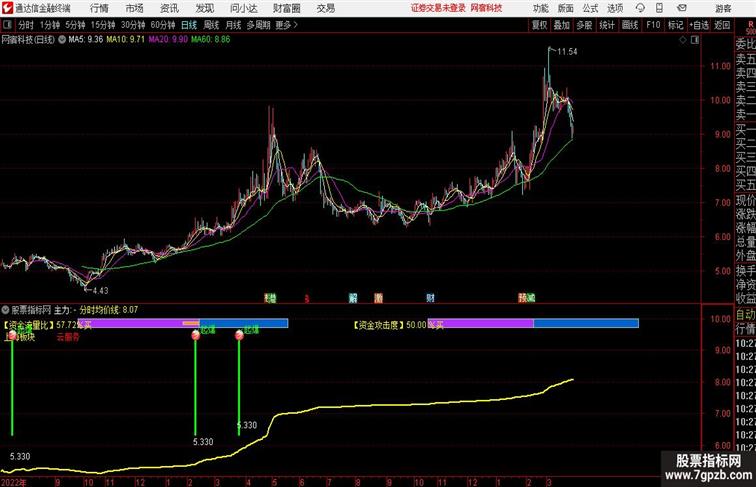Click the middle red signal marker ball
Image resolution: width=756 pixels, height=487 pixels.
pos(195,335)
